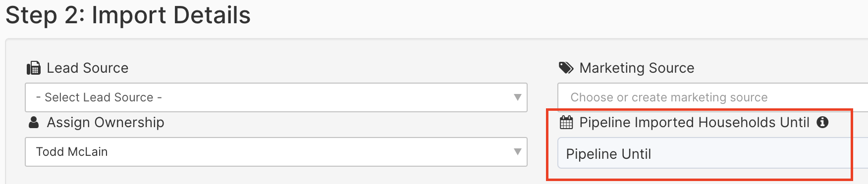This screenshot has height=184, width=868.
Task: Click the Pipeline Imported Households Until label
Action: [x=694, y=122]
